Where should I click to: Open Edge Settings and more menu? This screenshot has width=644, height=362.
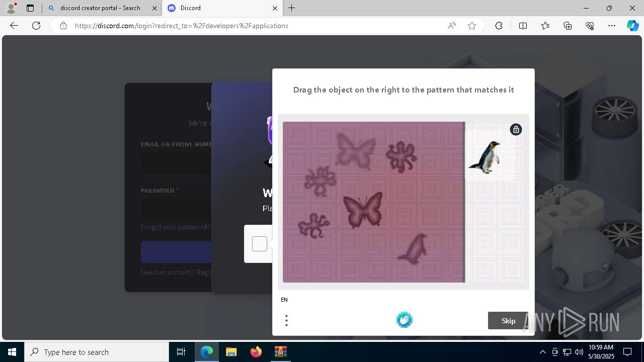(612, 26)
